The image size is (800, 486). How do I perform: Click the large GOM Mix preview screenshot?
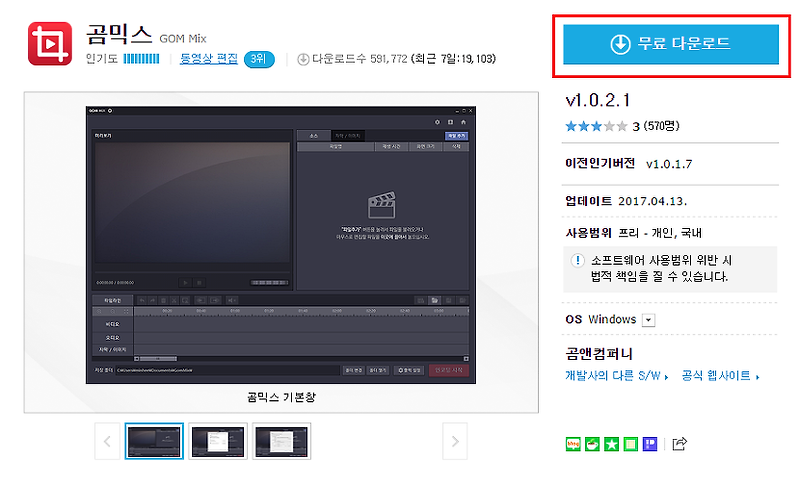point(281,245)
